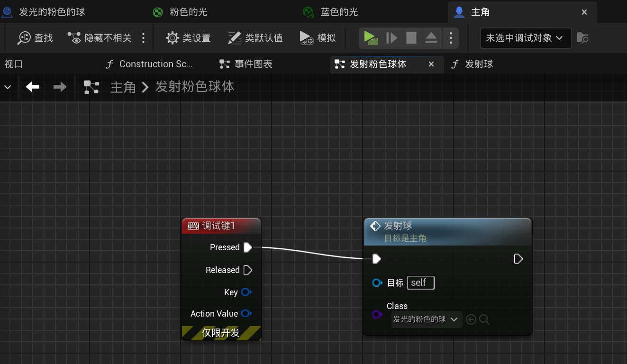Expand the Class dropdown 发光的粉色的球
Image resolution: width=627 pixels, height=364 pixels.
coord(426,319)
